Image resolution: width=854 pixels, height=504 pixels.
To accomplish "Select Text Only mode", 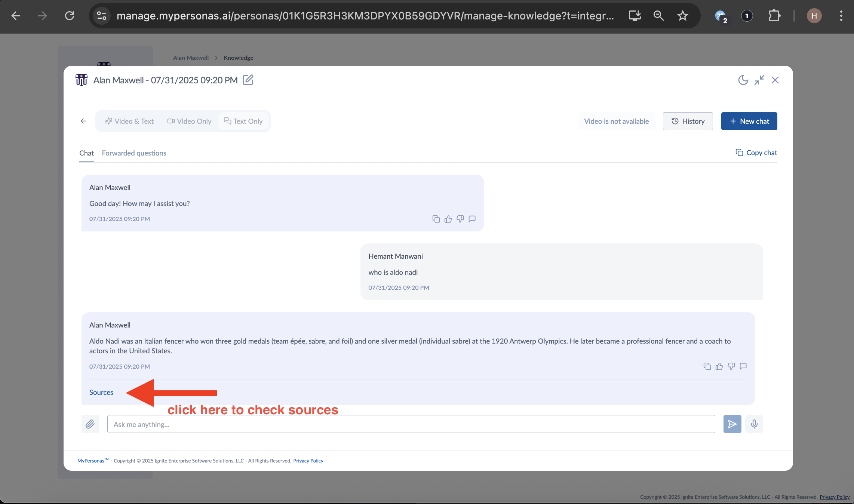I will tap(243, 121).
